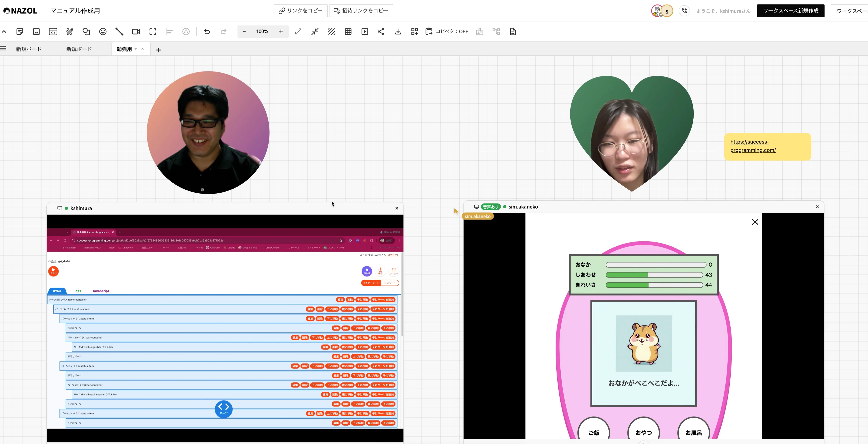Click the presentation play icon
Viewport: 868px width, 444px height.
[x=365, y=31]
